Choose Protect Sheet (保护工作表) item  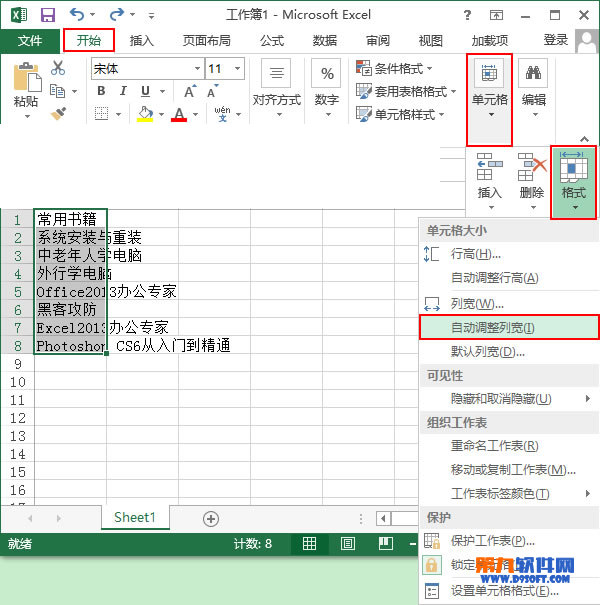[x=509, y=541]
